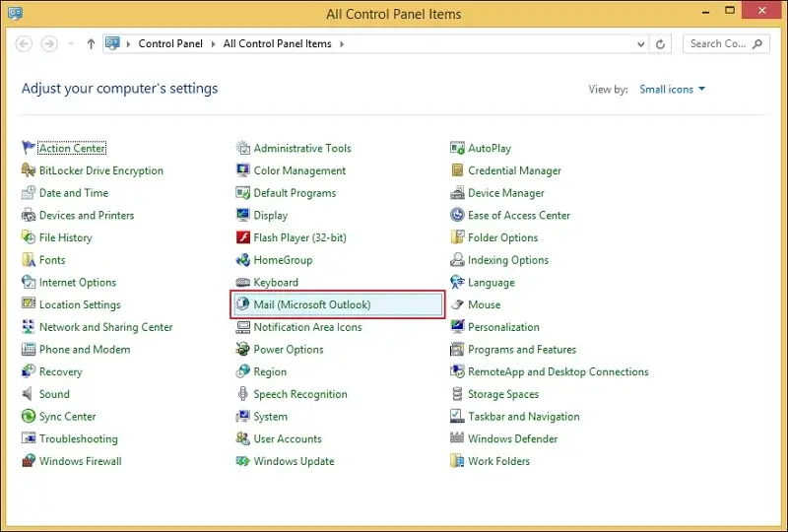Open the Flash Player icon
The height and width of the screenshot is (532, 788).
[242, 237]
